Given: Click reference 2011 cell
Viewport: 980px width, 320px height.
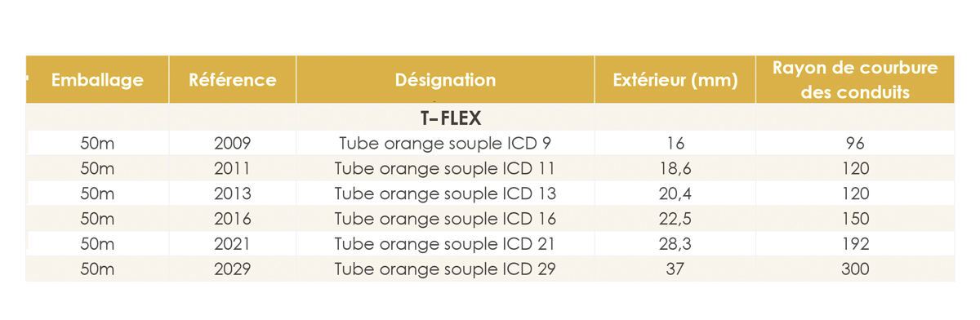Looking at the screenshot, I should (233, 169).
